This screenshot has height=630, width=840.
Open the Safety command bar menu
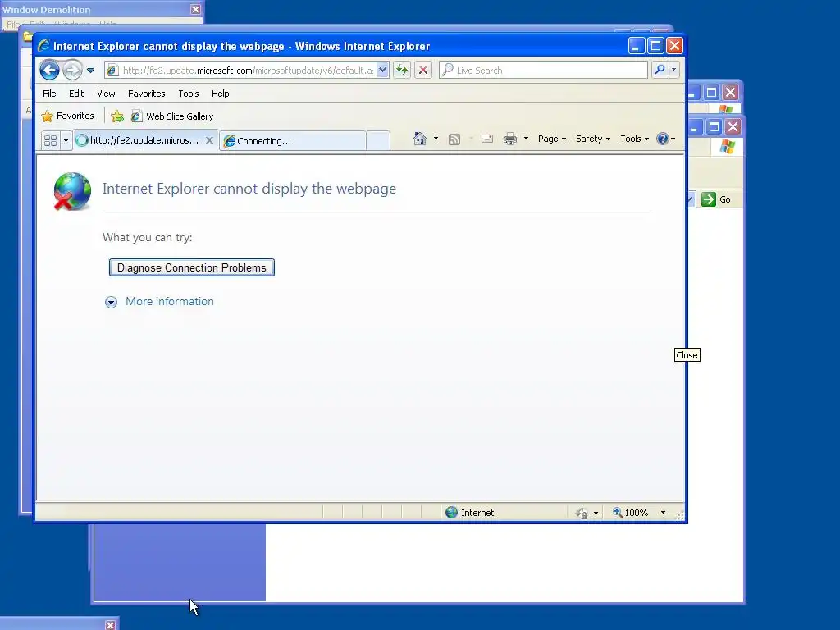[593, 139]
